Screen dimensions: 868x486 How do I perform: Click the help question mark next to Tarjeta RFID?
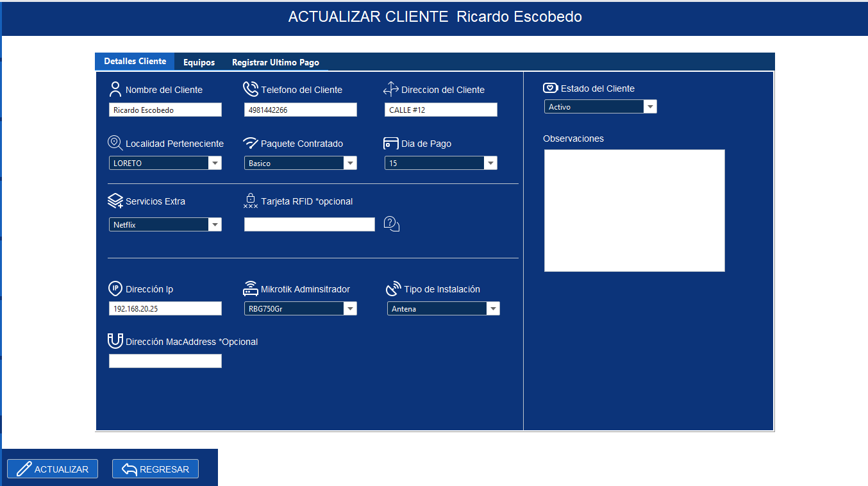tap(391, 224)
